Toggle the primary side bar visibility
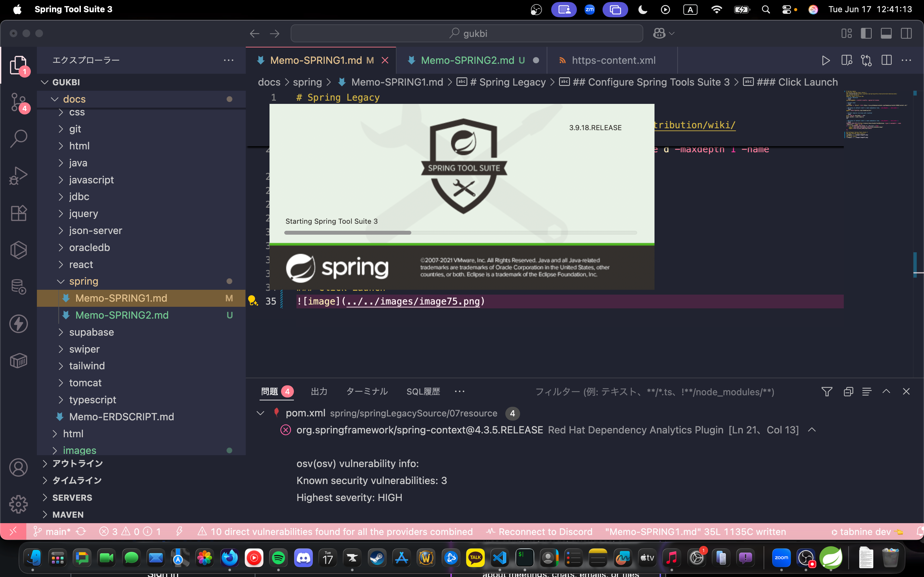Image resolution: width=924 pixels, height=577 pixels. click(x=866, y=33)
